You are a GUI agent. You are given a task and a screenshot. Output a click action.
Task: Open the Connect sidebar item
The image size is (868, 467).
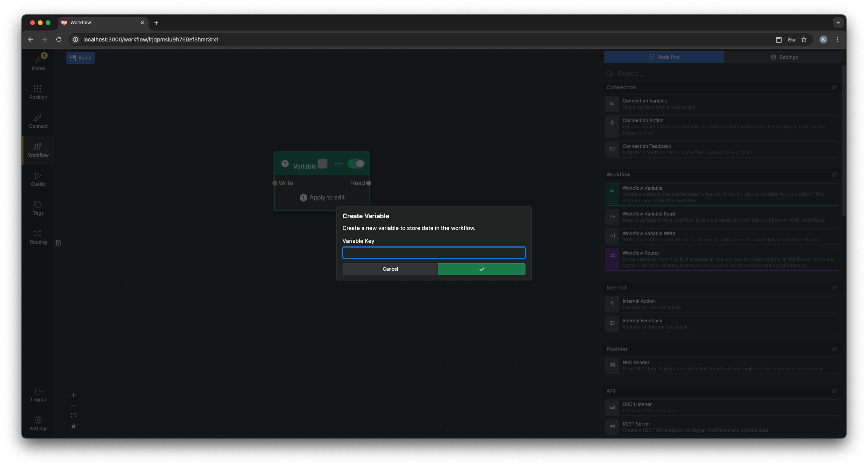(38, 121)
